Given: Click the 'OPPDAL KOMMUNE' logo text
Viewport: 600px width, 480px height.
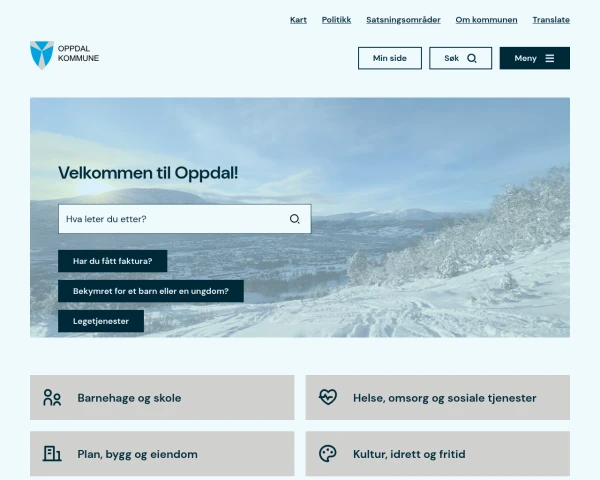Looking at the screenshot, I should (x=78, y=53).
